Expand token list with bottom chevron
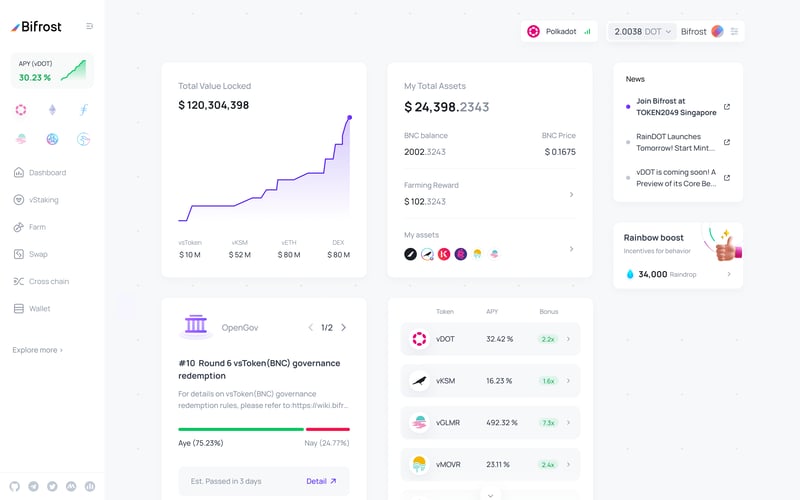The height and width of the screenshot is (500, 800). 490,495
